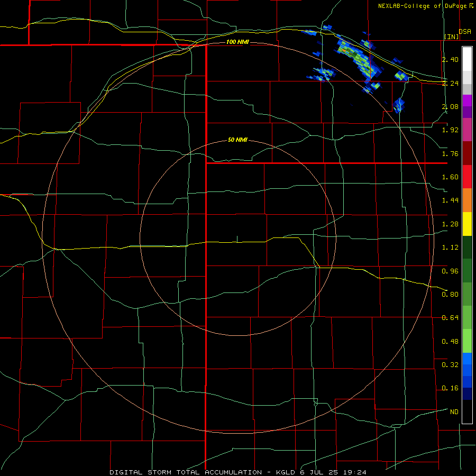Screen dimensions: 476x476
Task: Click the 1.60 scale value
Action: [x=450, y=177]
